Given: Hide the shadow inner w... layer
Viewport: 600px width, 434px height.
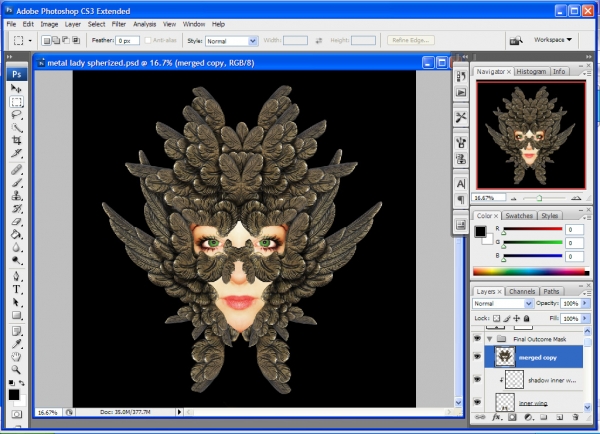Looking at the screenshot, I should pyautogui.click(x=477, y=380).
